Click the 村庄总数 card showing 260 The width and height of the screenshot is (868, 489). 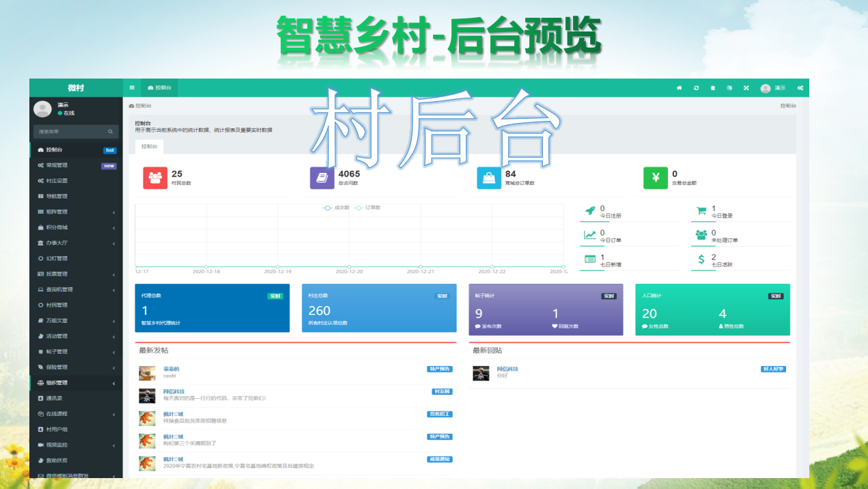coord(379,308)
